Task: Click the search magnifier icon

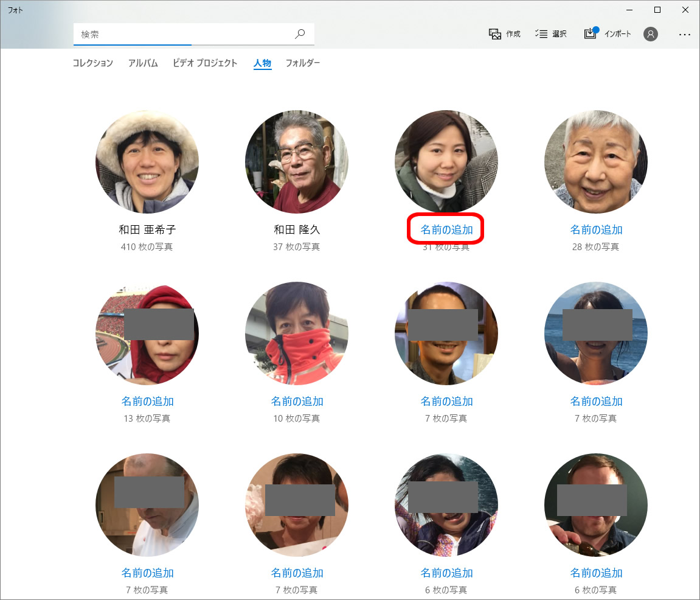Action: (x=300, y=34)
